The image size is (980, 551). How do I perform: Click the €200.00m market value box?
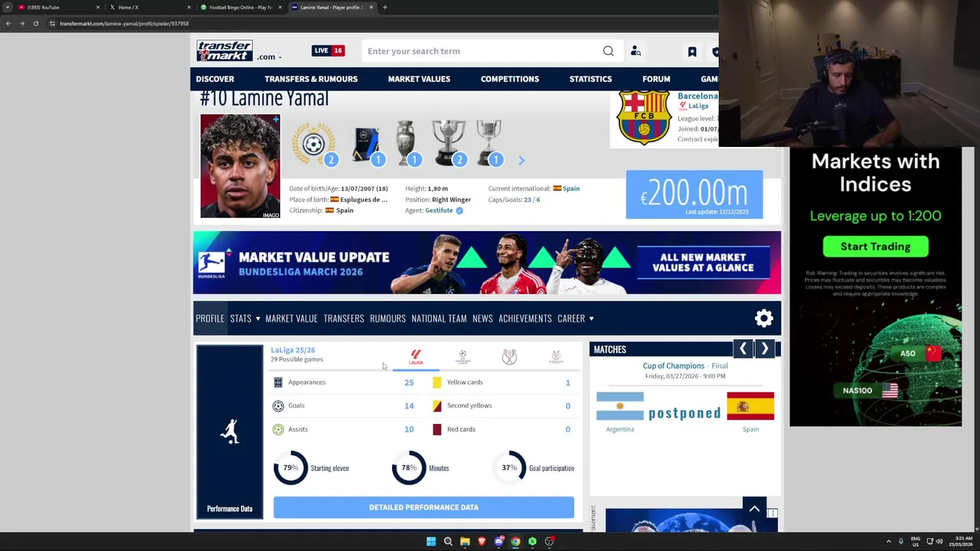coord(694,194)
